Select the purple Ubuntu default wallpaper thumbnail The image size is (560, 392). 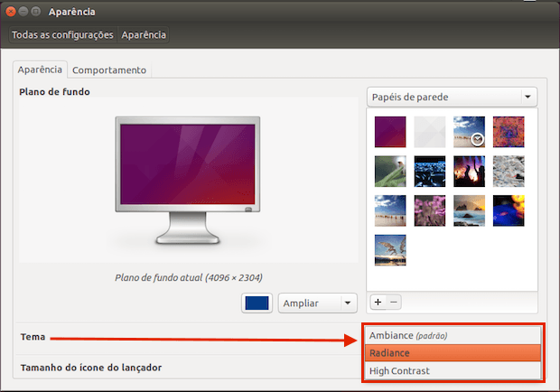[390, 132]
